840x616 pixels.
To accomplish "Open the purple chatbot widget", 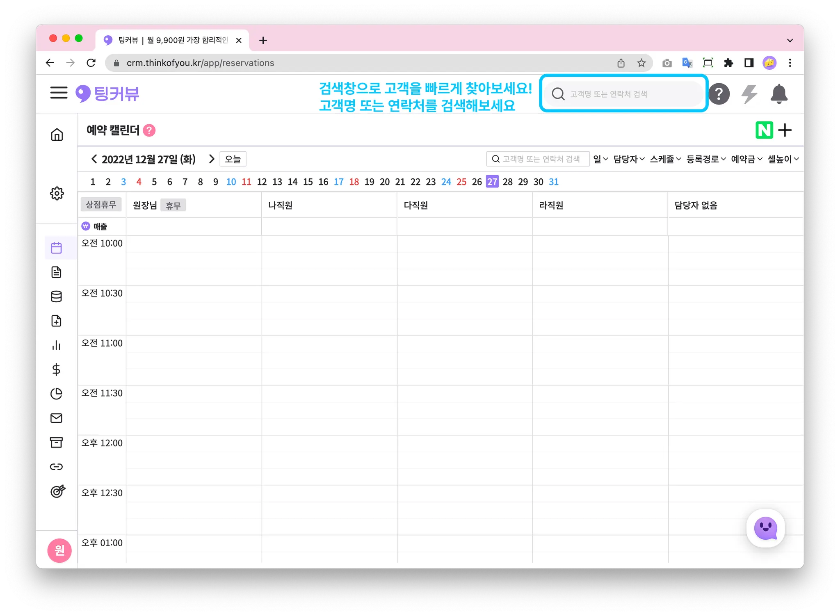I will pyautogui.click(x=765, y=528).
